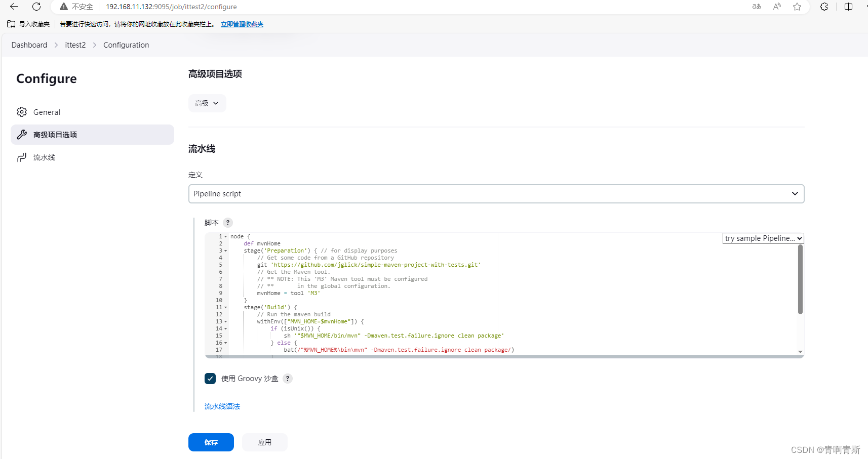The height and width of the screenshot is (459, 868).
Task: Click 导入收藏夹 in favorites bar
Action: click(34, 24)
